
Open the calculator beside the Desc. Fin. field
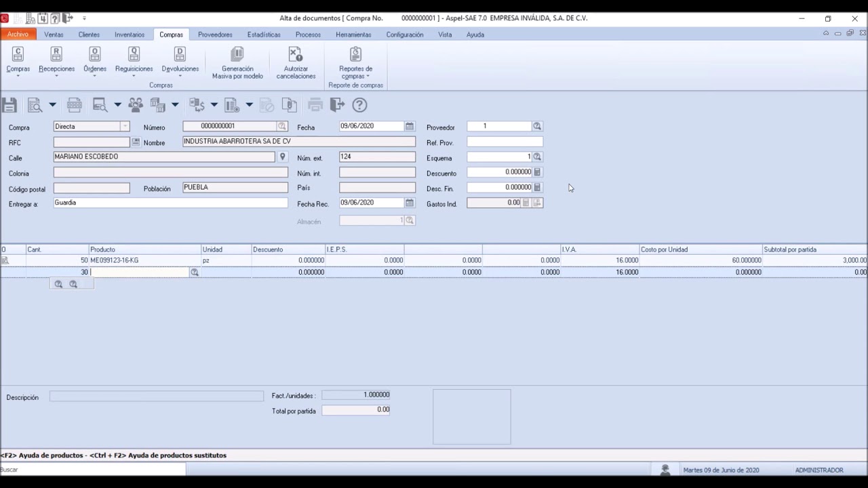[537, 188]
